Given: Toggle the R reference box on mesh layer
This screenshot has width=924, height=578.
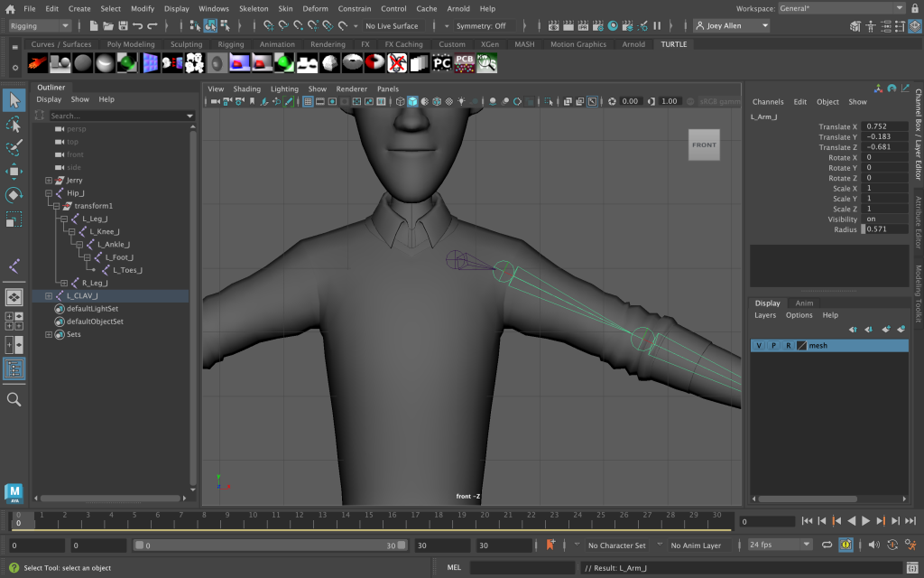Looking at the screenshot, I should pos(788,346).
